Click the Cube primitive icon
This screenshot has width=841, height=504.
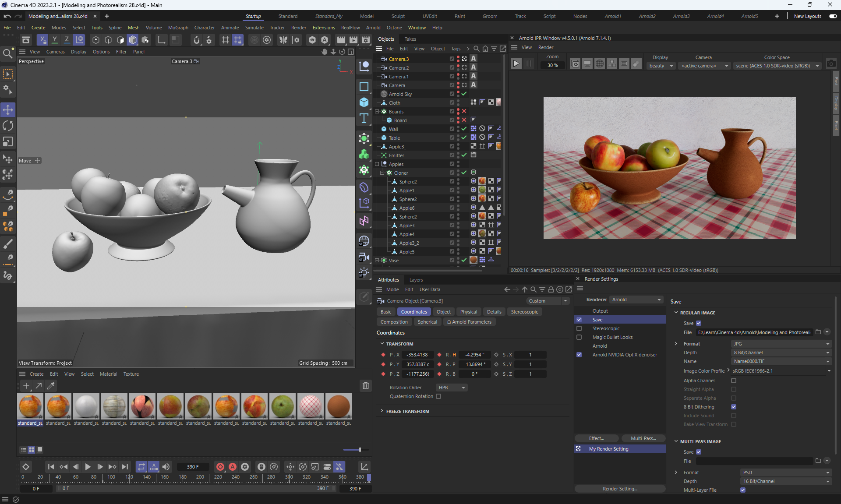click(x=364, y=102)
